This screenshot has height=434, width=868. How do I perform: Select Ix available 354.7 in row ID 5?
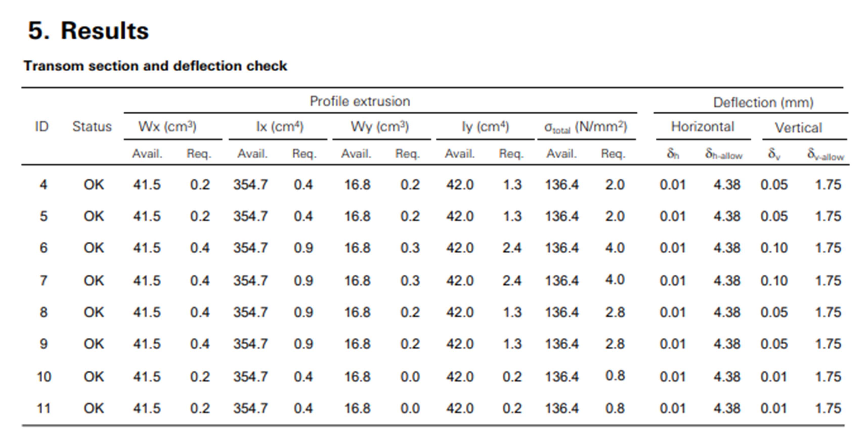[x=251, y=216]
